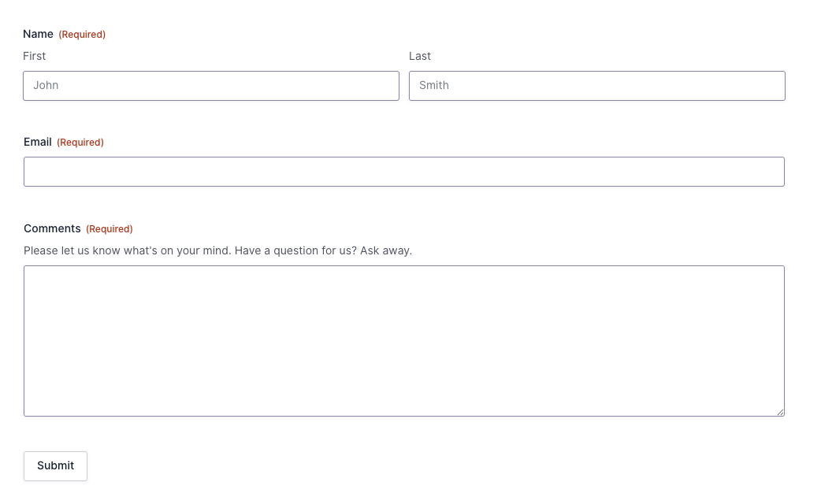Focus the Last name text box
821x504 pixels.
(596, 86)
